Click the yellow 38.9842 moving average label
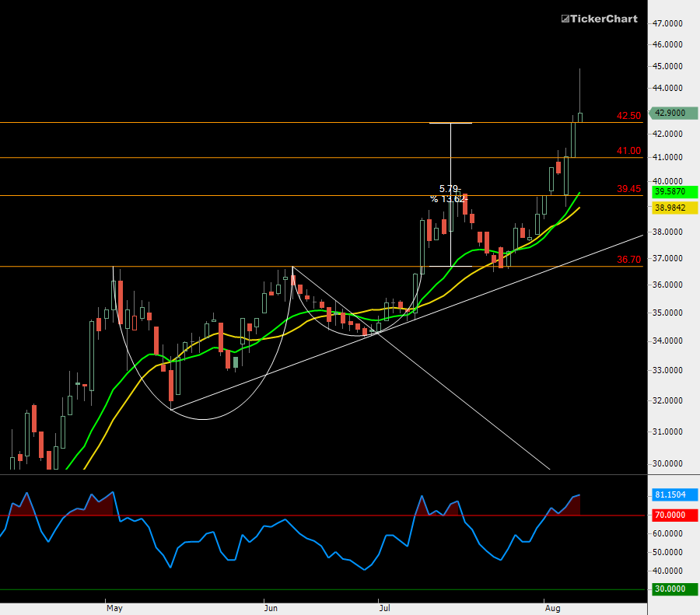The height and width of the screenshot is (615, 700). coord(674,208)
